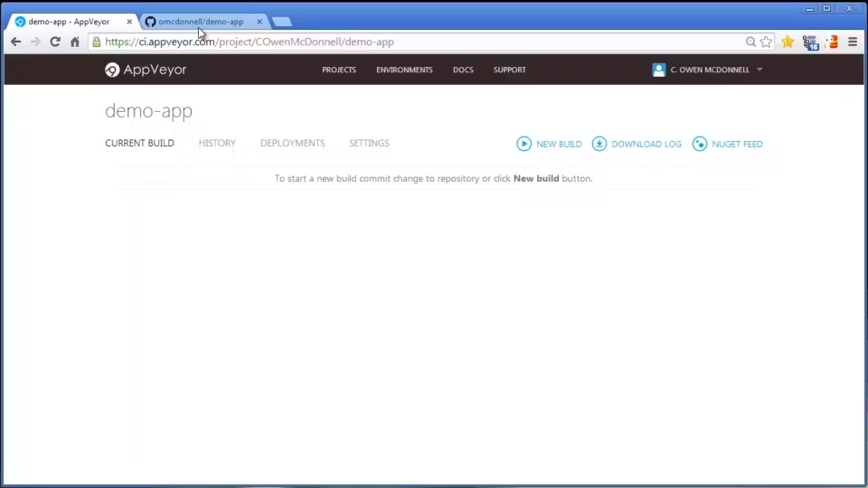Click the AppVeyor logo
This screenshot has width=868, height=488.
click(x=146, y=70)
